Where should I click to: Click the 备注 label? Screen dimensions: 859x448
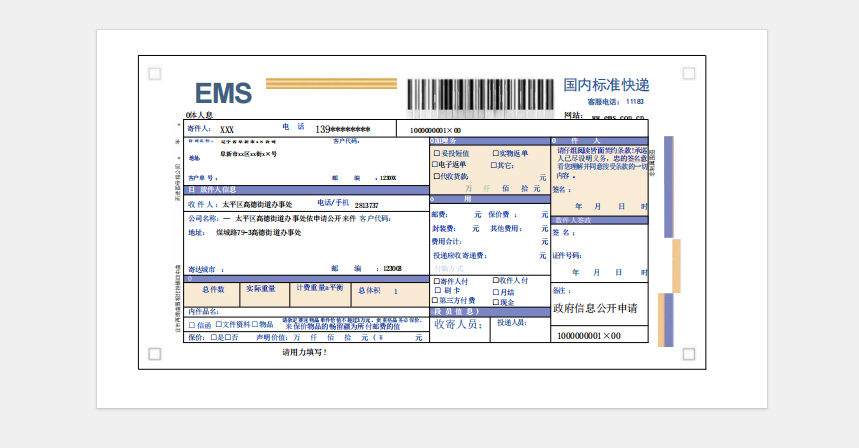pos(562,291)
